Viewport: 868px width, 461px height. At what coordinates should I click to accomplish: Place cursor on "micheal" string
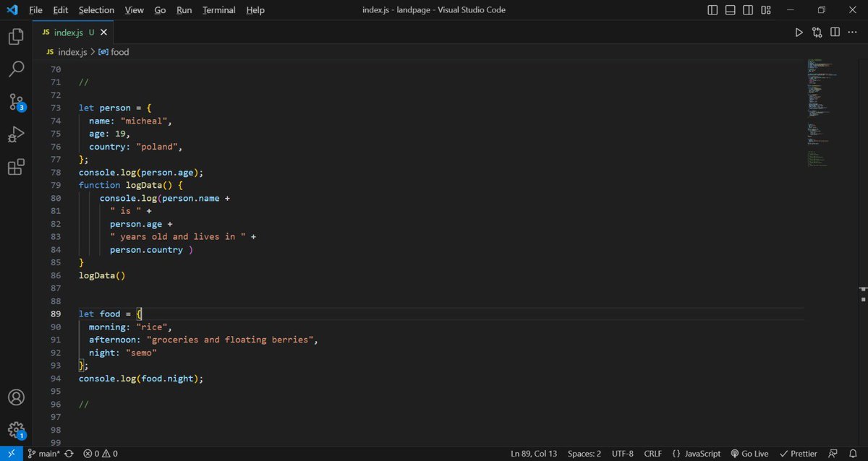(143, 121)
